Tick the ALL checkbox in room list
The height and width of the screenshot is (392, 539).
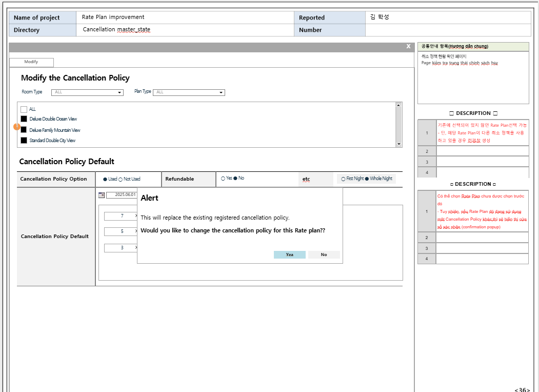coord(24,109)
